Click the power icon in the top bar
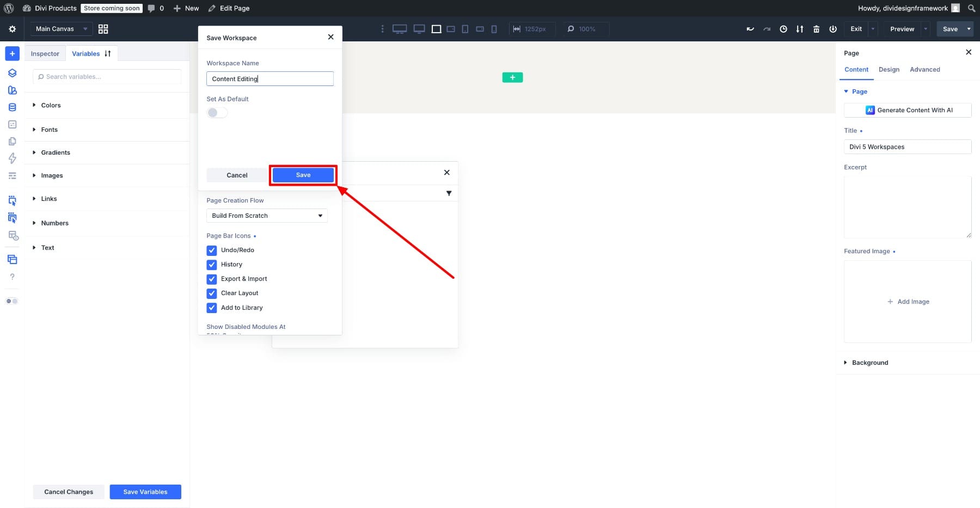 pos(832,29)
